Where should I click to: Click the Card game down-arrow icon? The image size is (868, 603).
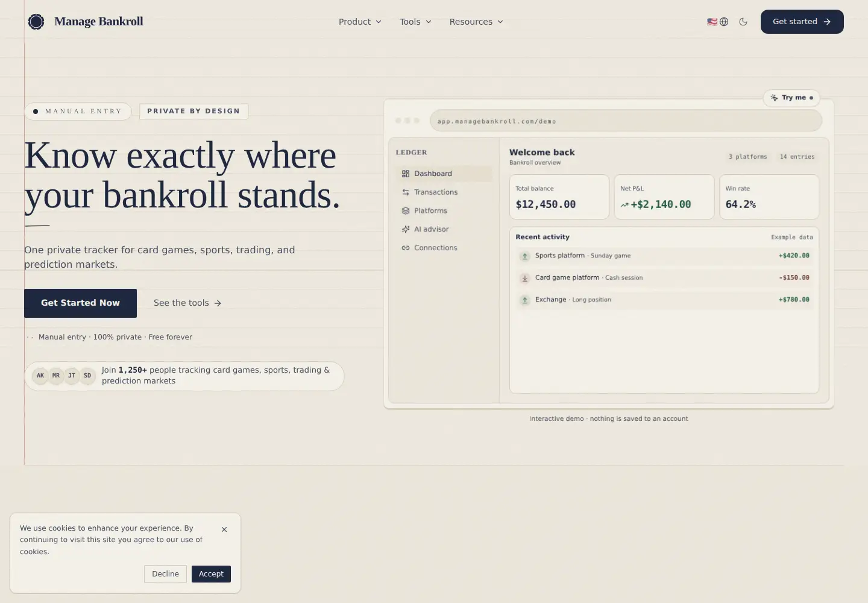point(525,278)
